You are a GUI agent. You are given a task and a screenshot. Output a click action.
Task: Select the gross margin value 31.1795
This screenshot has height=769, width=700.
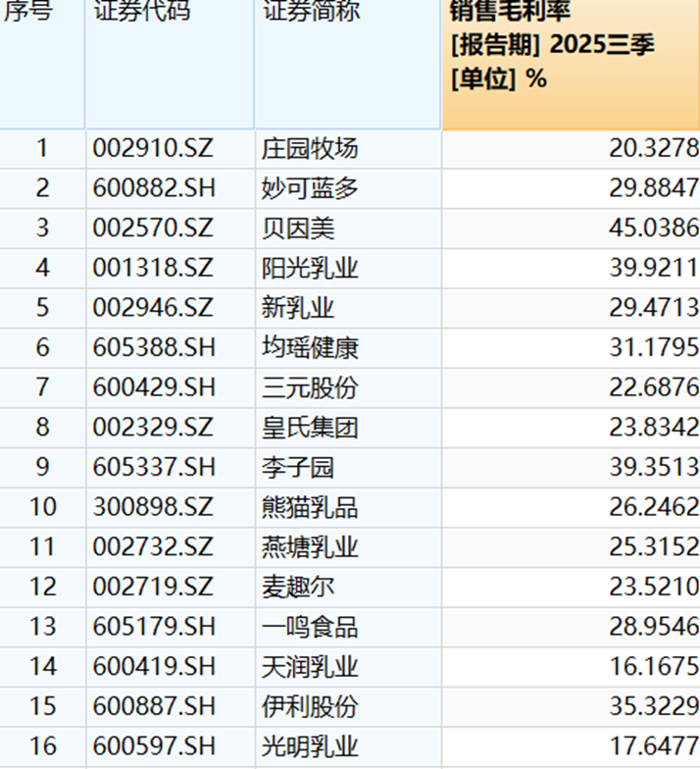655,347
